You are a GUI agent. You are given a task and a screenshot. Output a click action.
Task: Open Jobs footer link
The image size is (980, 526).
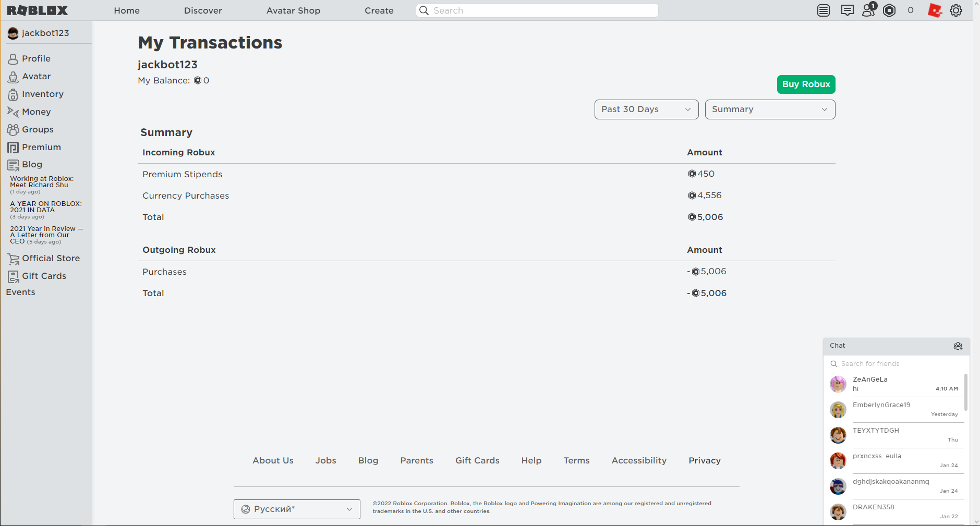click(325, 461)
